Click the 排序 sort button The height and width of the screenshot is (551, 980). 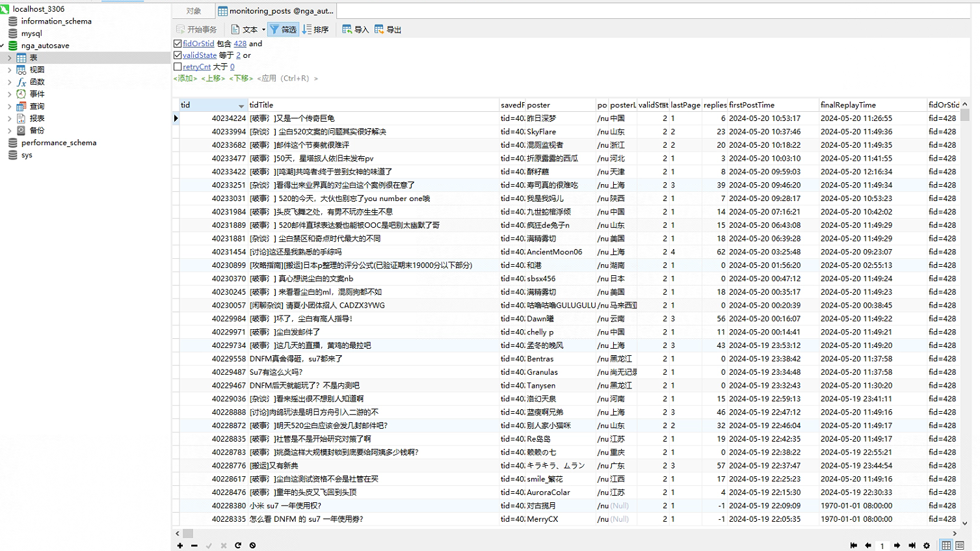click(315, 29)
